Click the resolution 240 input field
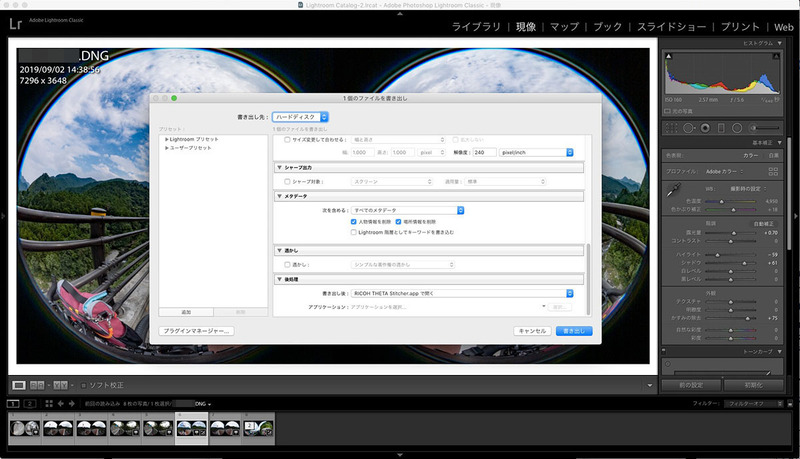 (484, 152)
